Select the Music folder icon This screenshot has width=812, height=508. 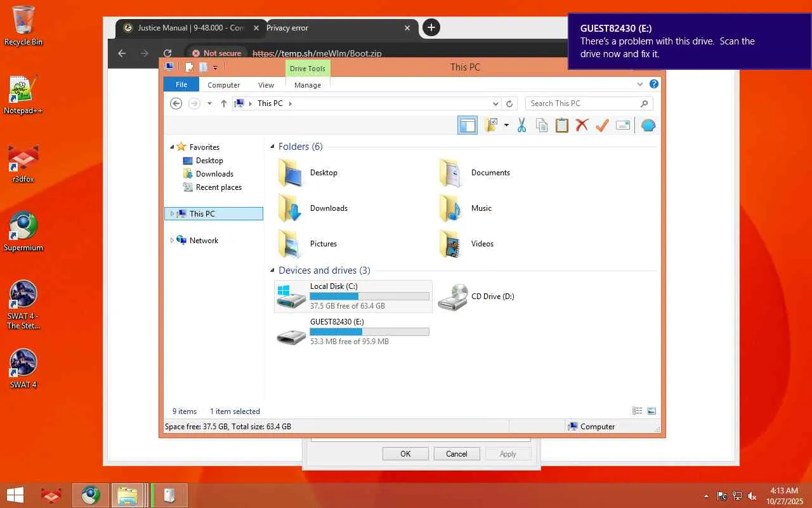(x=451, y=208)
